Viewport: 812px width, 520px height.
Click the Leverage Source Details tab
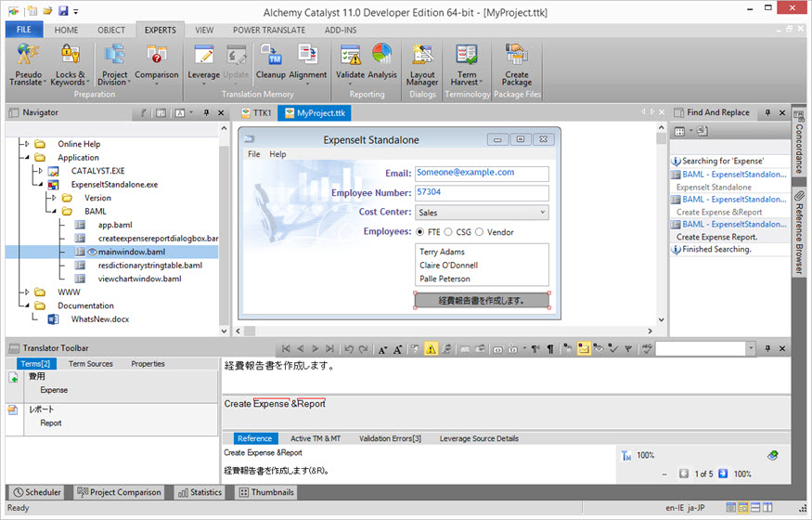pyautogui.click(x=479, y=438)
